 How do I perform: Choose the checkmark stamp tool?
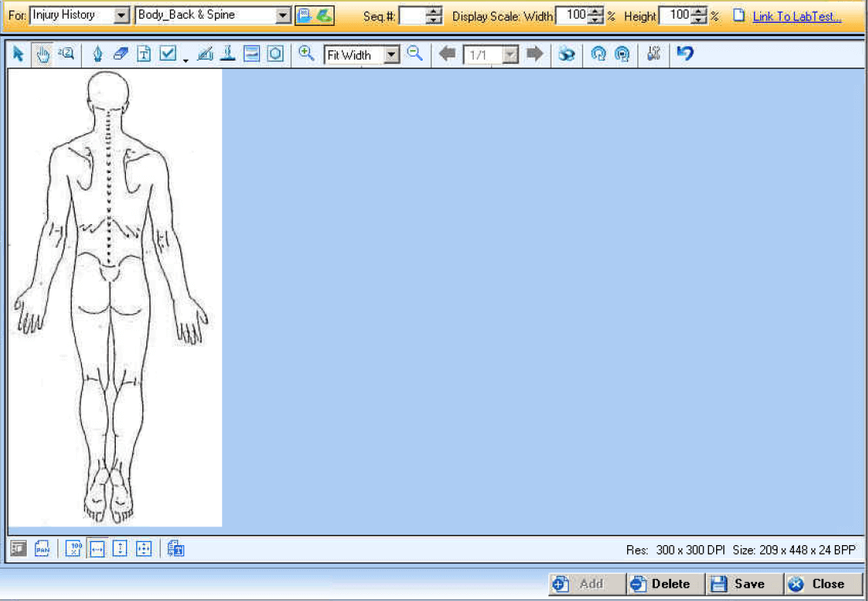point(168,53)
